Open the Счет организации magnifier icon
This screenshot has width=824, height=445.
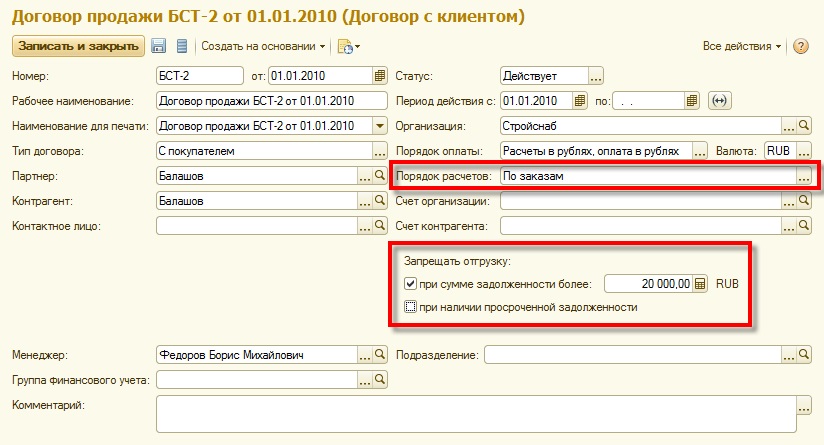click(x=804, y=201)
